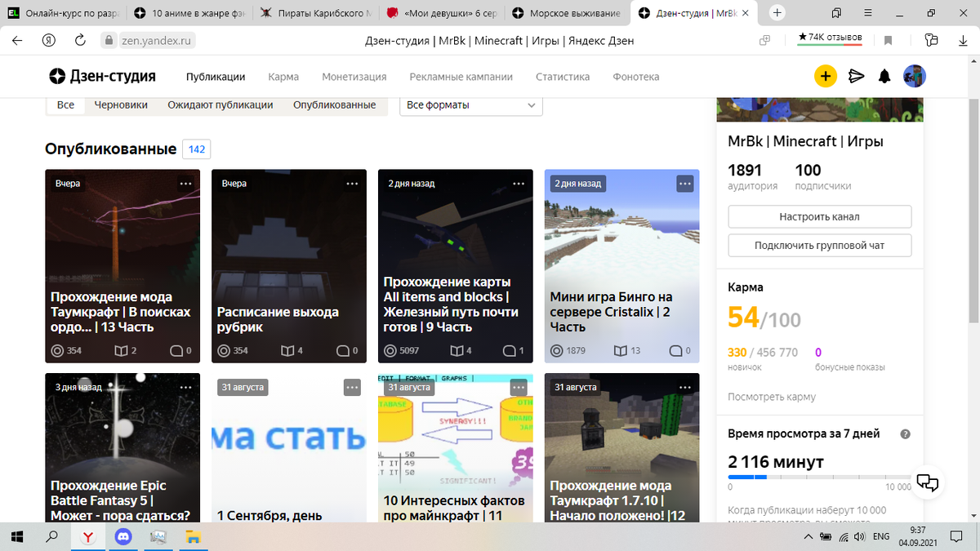The image size is (980, 551).
Task: Open new browser tab with plus
Action: pyautogui.click(x=777, y=13)
